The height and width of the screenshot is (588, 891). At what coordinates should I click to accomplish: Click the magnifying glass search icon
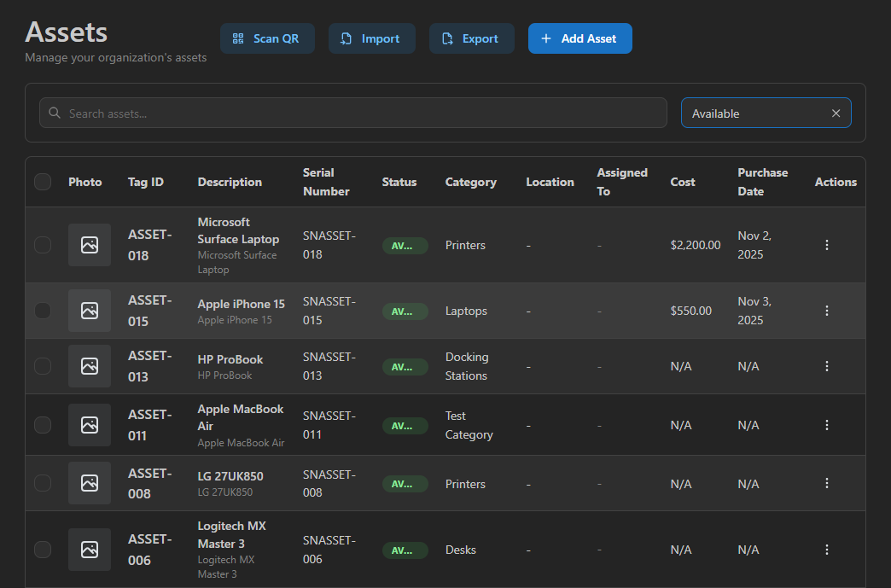[54, 112]
